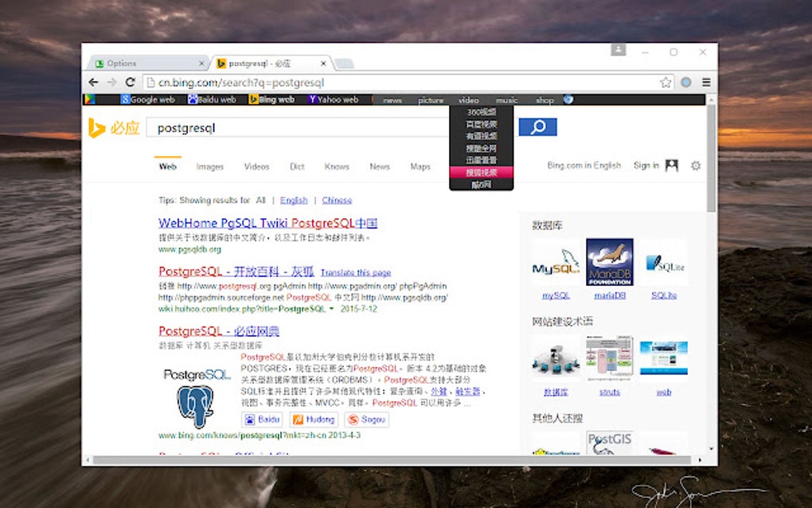Click the browser forward arrow
The image size is (812, 508).
[111, 82]
